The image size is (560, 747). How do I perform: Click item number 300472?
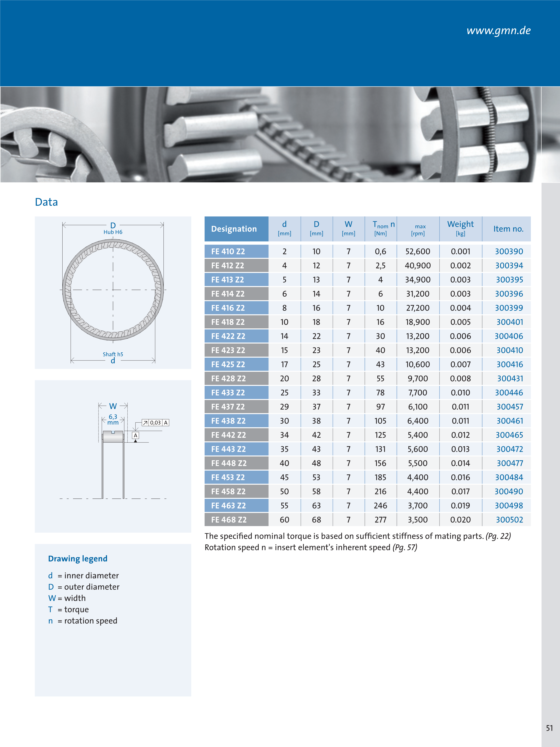[x=509, y=449]
